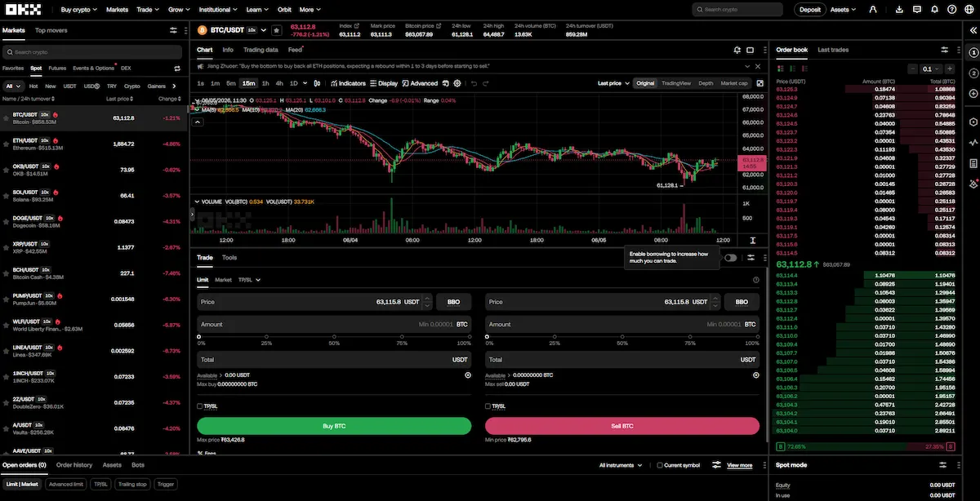Open TP/SL order type dropdown
980x501 pixels.
249,280
